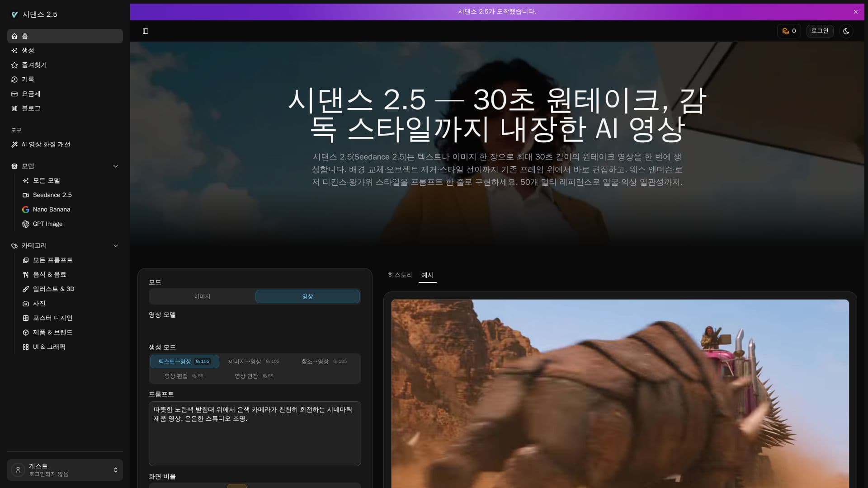Switch mode to 이미지

[202, 296]
